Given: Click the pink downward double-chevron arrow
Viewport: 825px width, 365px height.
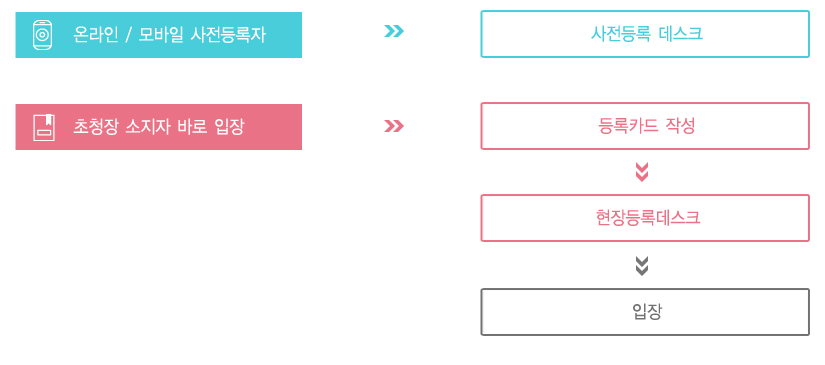Looking at the screenshot, I should click(642, 172).
